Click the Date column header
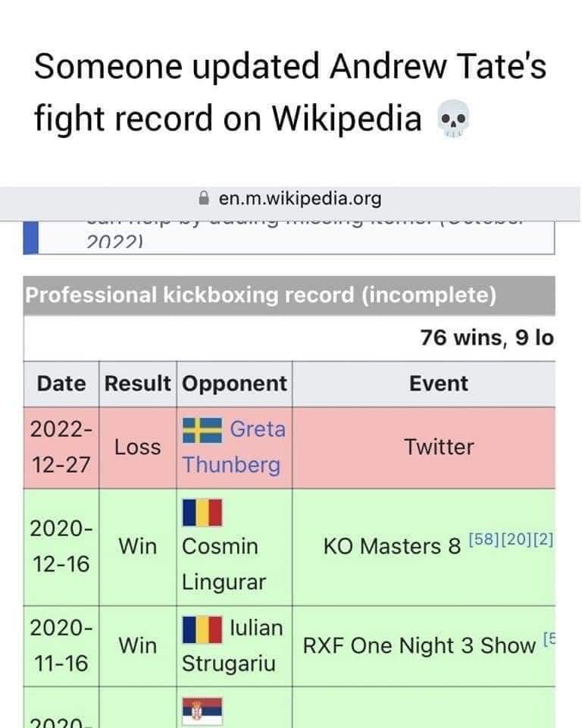Screen dimensions: 582x728 click(x=61, y=384)
